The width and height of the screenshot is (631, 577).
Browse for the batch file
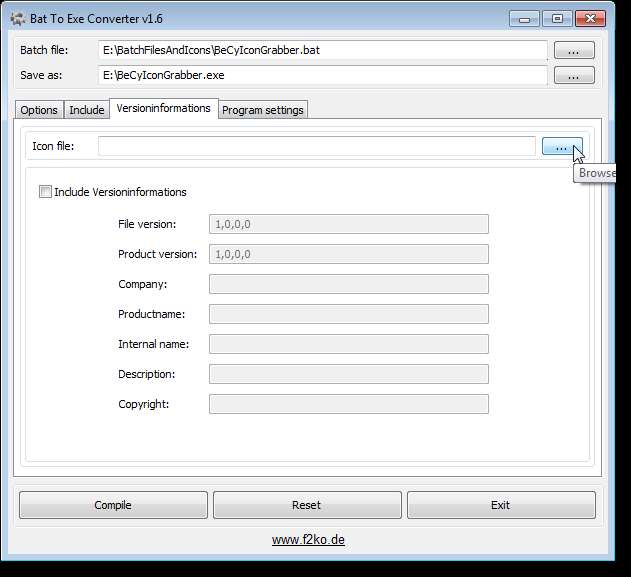coord(574,50)
